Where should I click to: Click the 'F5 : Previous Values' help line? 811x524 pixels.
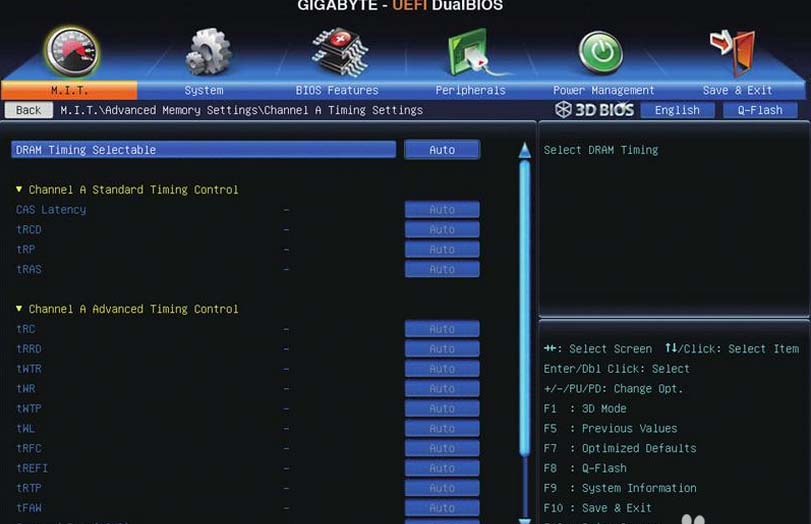610,428
